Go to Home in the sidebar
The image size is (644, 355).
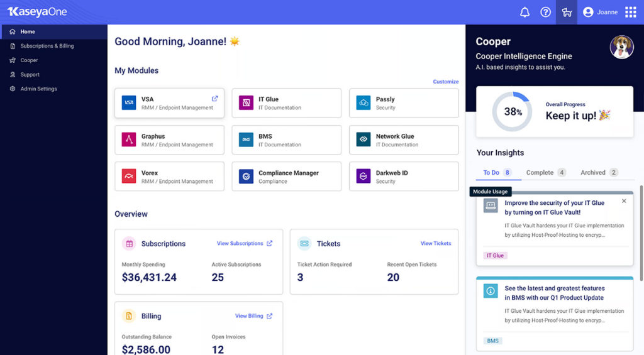tap(54, 31)
